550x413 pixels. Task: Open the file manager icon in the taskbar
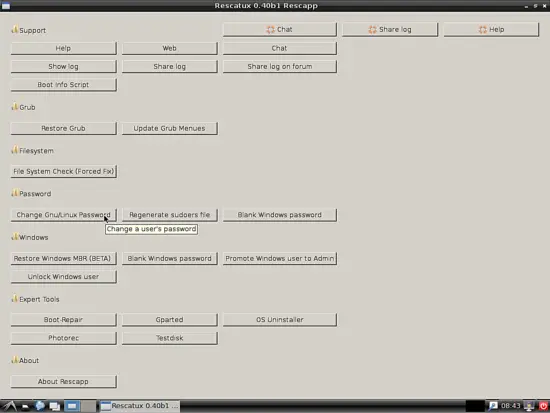[25, 406]
